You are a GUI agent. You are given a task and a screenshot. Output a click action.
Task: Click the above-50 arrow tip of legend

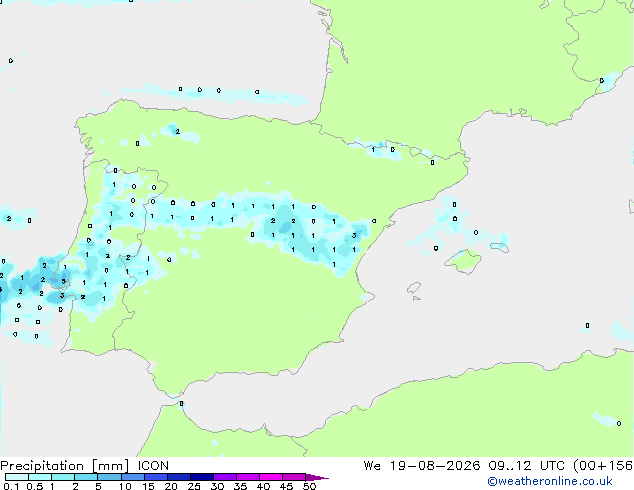[317, 477]
